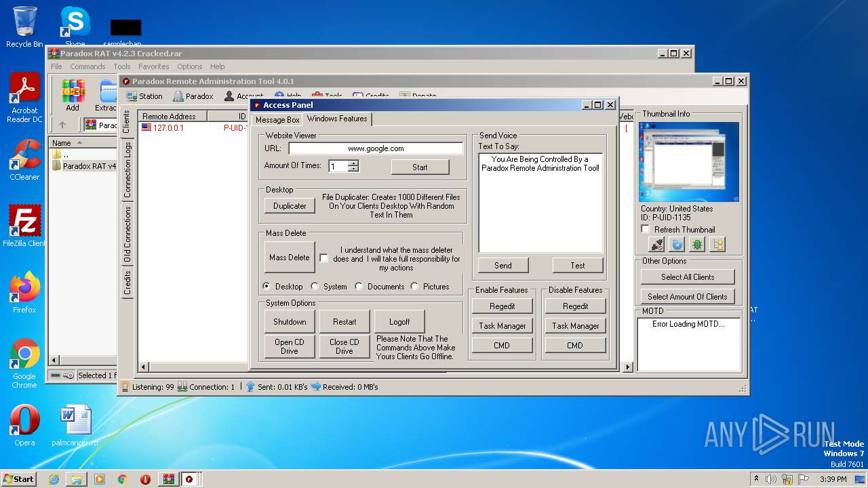Open Paradox item in the Paradox toolbar
Viewport: 868px width, 488px height.
click(193, 96)
